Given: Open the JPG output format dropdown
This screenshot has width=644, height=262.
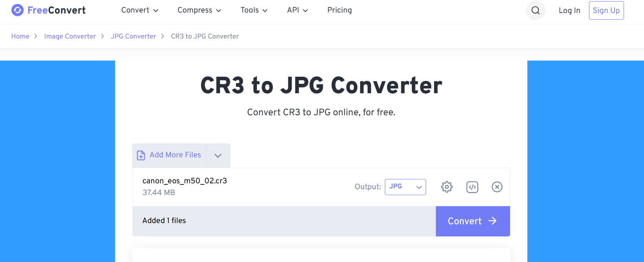Looking at the screenshot, I should click(x=405, y=187).
